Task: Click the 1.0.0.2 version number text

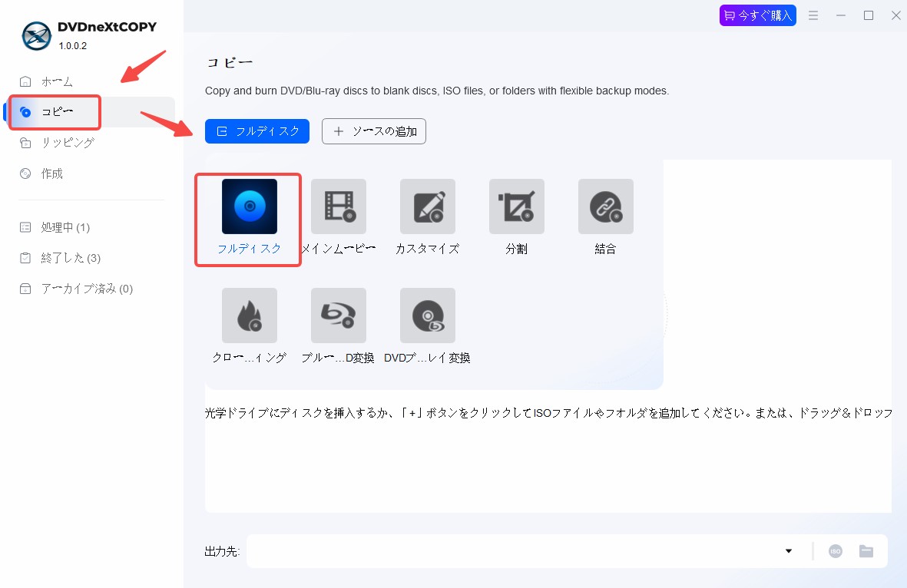Action: click(x=72, y=46)
